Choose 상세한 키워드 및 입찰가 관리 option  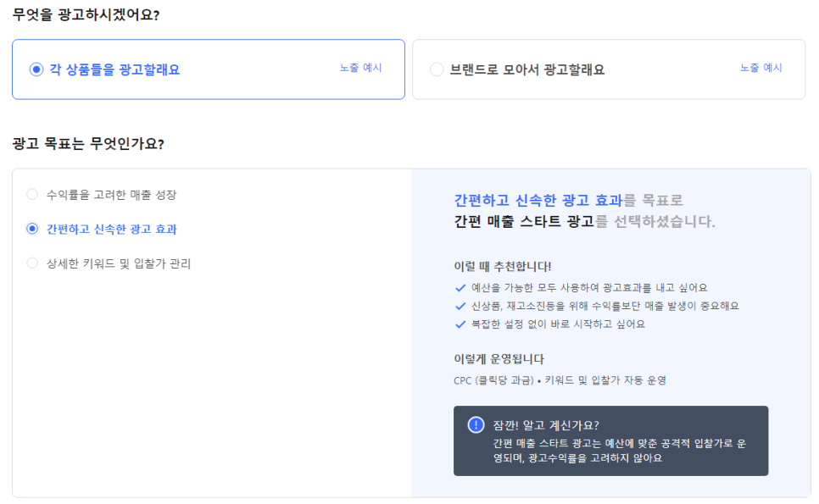32,263
